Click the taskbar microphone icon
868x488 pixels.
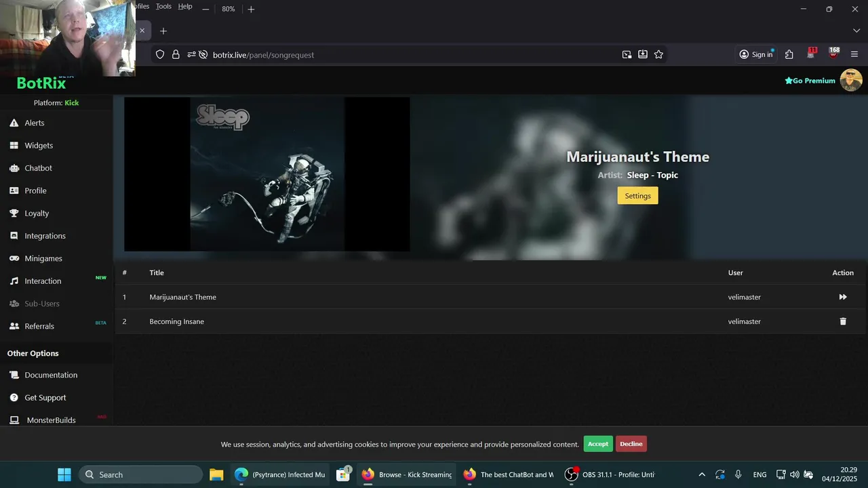click(x=738, y=474)
